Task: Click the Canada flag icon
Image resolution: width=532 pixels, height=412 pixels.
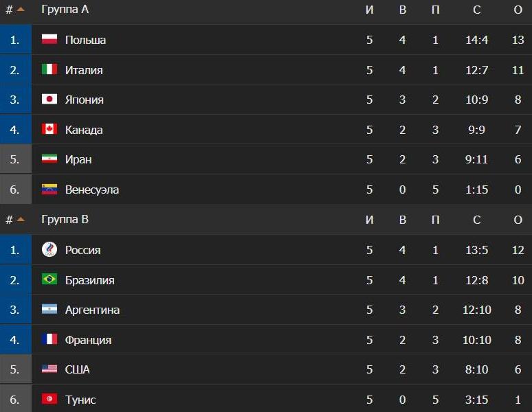Action: pos(49,129)
